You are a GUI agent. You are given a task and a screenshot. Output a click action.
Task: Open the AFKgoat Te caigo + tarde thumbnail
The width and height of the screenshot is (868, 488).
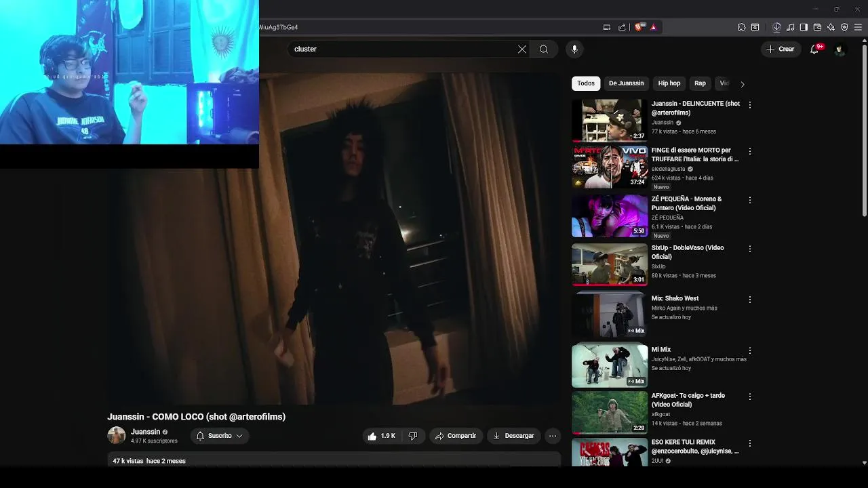point(610,412)
